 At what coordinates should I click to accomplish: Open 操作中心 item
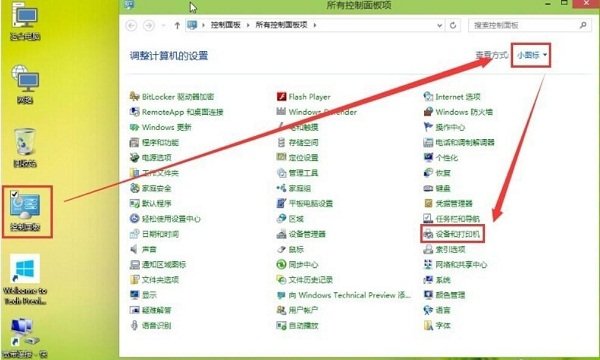444,127
